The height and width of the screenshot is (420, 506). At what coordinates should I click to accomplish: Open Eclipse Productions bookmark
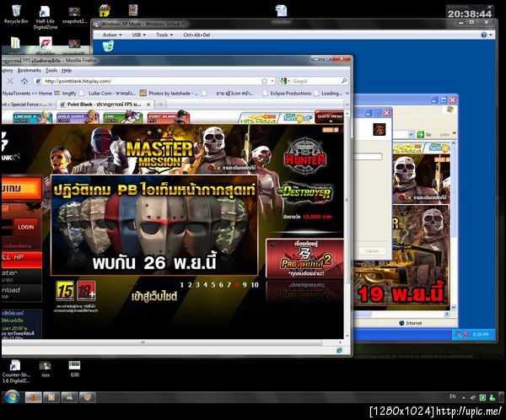(x=287, y=94)
